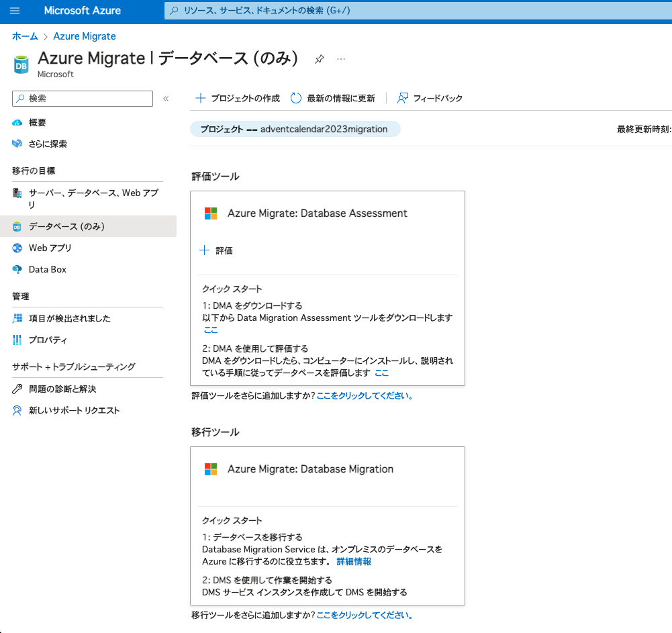This screenshot has height=633, width=672.
Task: Collapse the sidebar using the chevron
Action: (166, 98)
